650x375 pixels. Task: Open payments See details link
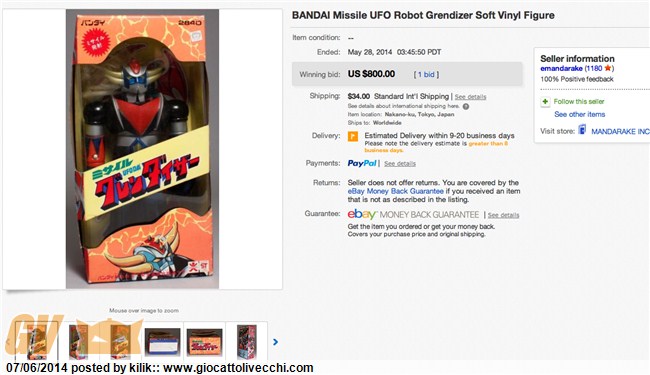[400, 164]
